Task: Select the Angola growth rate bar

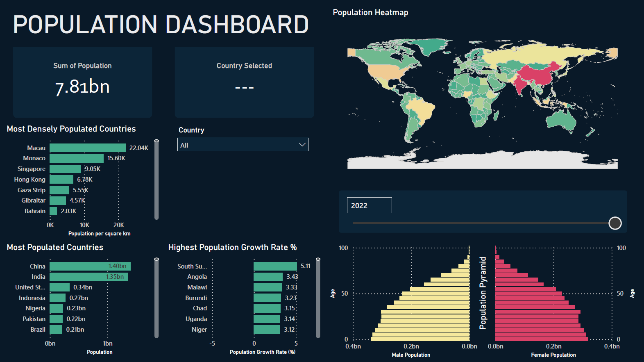Action: tap(268, 277)
